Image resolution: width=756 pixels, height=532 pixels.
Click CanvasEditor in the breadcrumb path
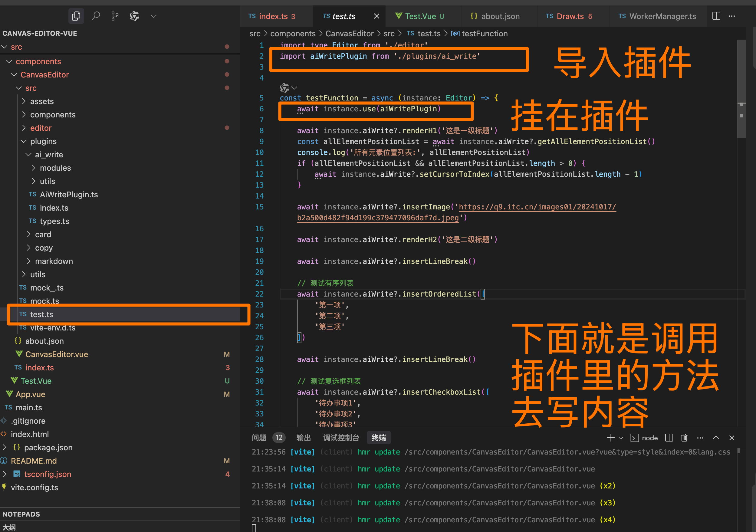pos(349,34)
